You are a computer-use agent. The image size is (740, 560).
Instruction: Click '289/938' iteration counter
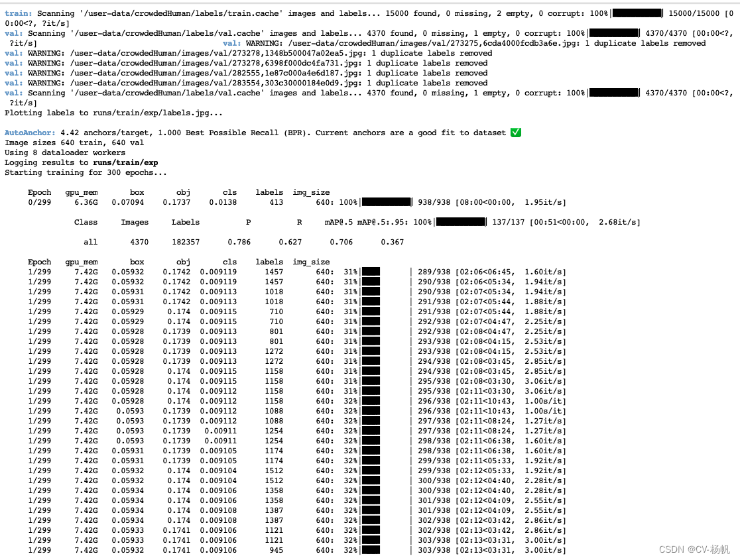(x=434, y=272)
